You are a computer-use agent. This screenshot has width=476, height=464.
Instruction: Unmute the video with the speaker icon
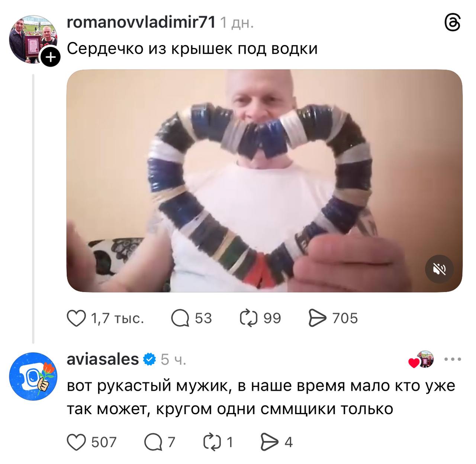[440, 269]
